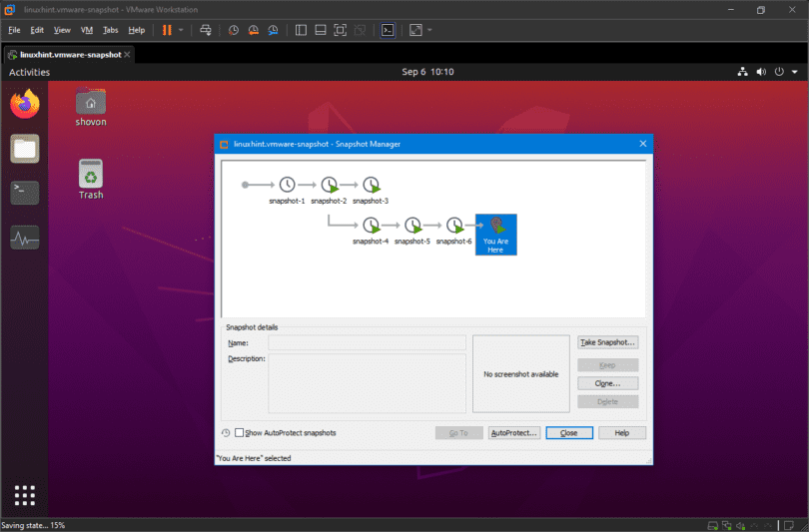This screenshot has height=532, width=809.
Task: Close Snapshot Manager with title bar X
Action: (643, 144)
